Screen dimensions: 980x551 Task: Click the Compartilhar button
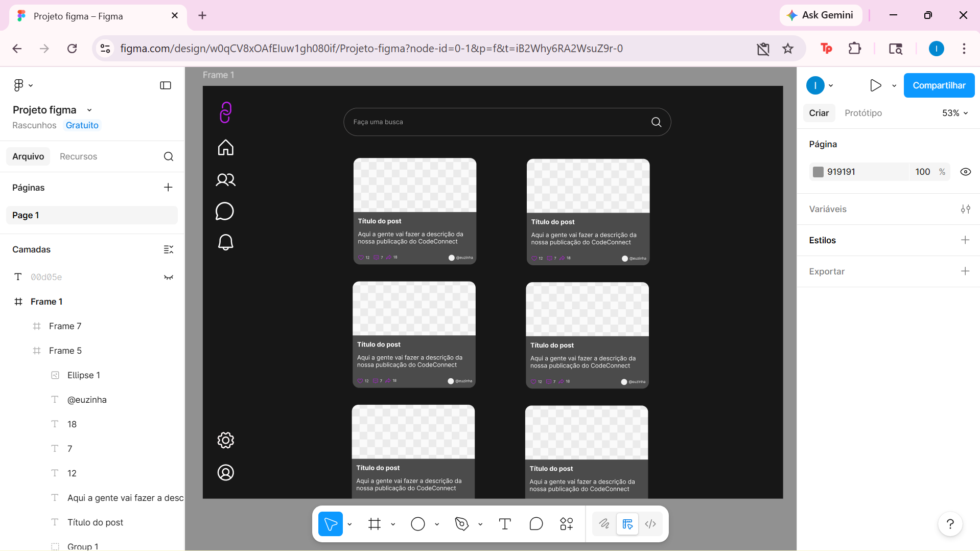click(x=939, y=85)
